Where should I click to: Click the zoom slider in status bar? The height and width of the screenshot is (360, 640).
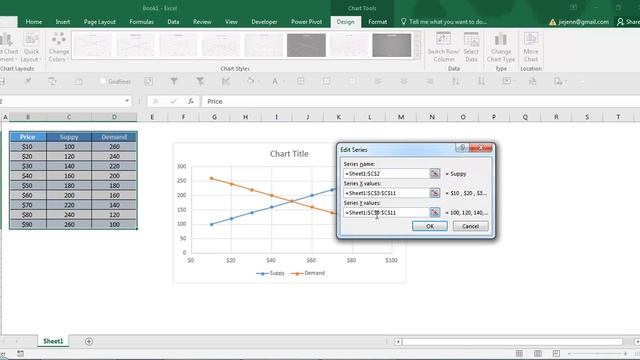(596, 353)
